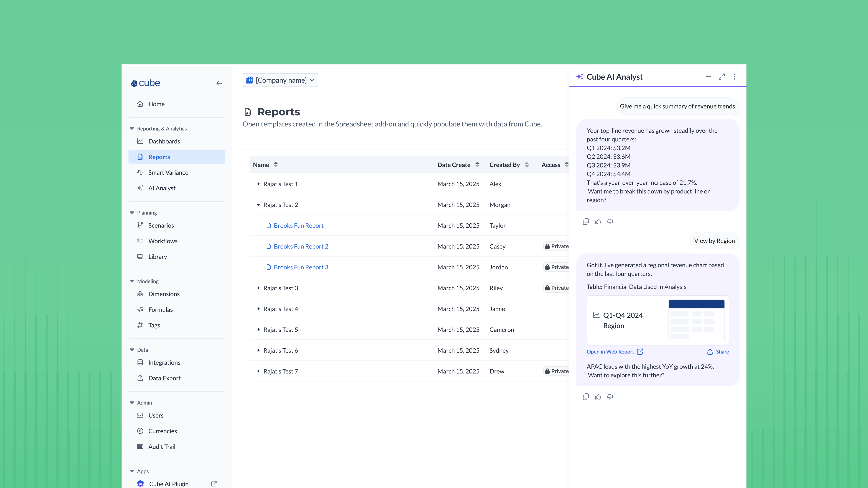Viewport: 868px width, 488px height.
Task: Collapse the sidebar using the back arrow
Action: click(219, 83)
